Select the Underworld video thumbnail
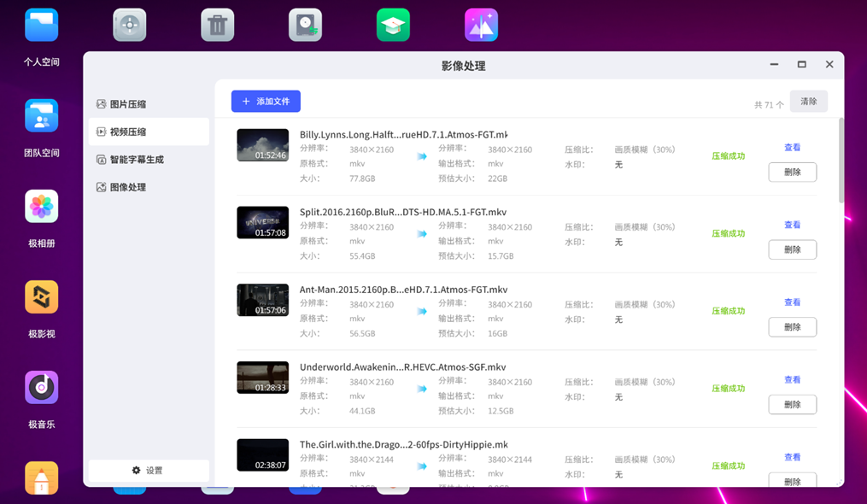Viewport: 867px width, 504px height. click(x=262, y=378)
